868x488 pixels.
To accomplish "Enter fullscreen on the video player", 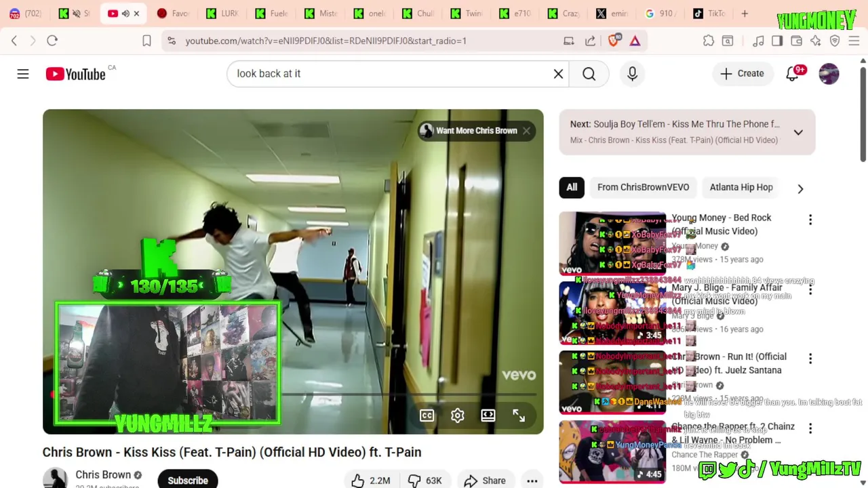I will click(519, 415).
